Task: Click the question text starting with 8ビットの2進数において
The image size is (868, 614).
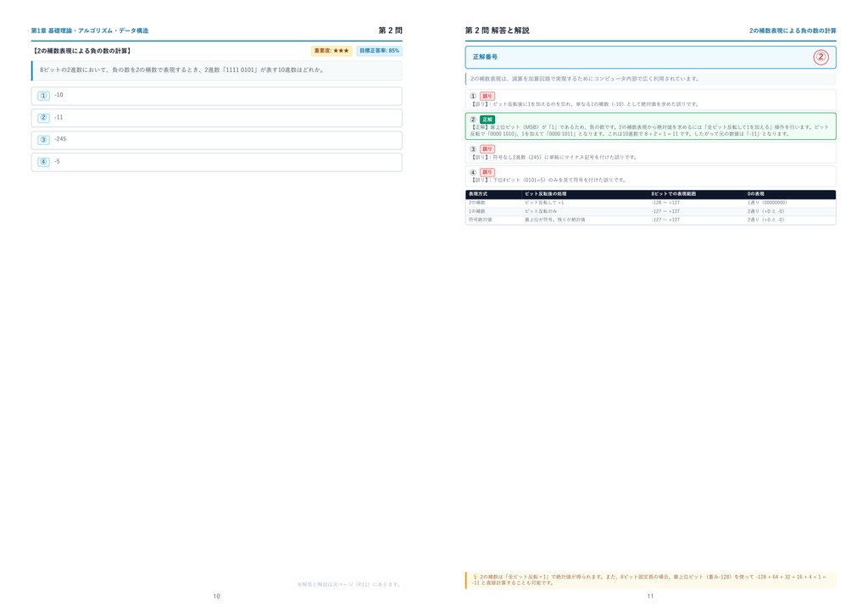Action: point(181,70)
